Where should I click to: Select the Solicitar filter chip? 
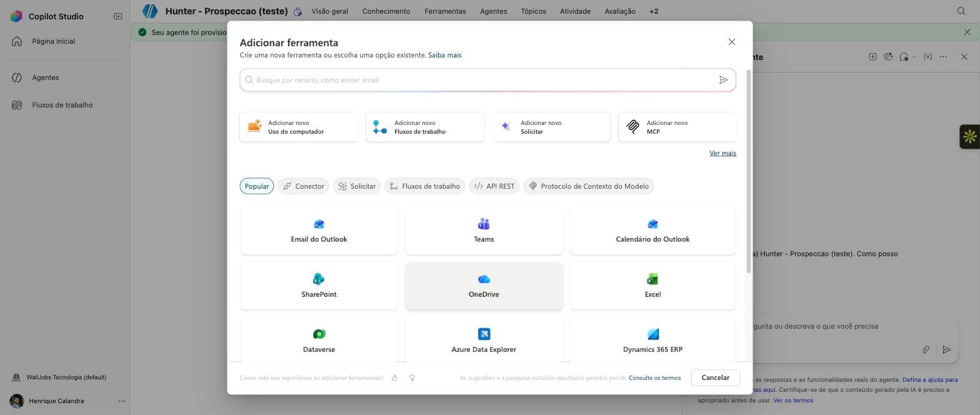[x=357, y=186]
